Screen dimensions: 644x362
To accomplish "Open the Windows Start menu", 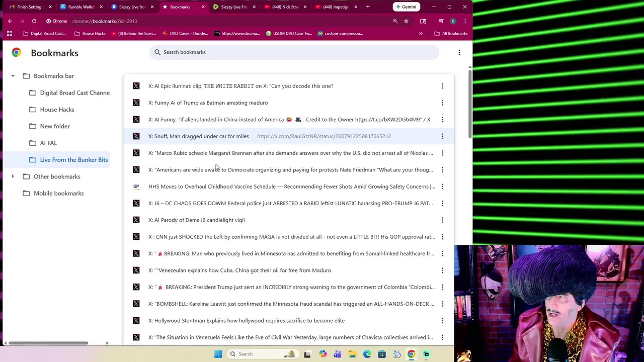I will tap(218, 354).
